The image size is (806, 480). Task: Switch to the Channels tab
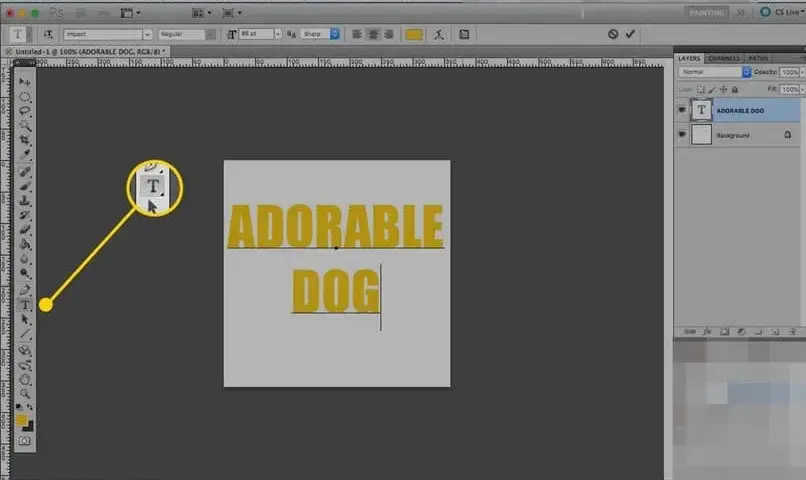(x=724, y=59)
